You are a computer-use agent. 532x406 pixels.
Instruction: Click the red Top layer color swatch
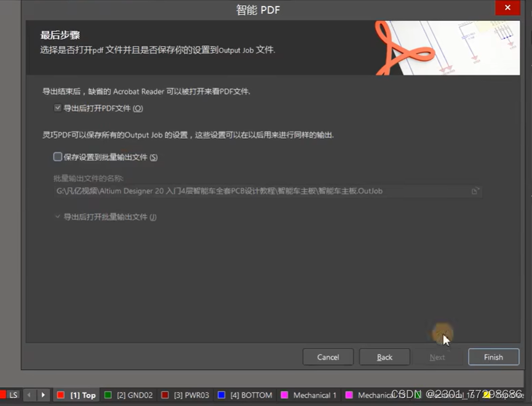61,395
